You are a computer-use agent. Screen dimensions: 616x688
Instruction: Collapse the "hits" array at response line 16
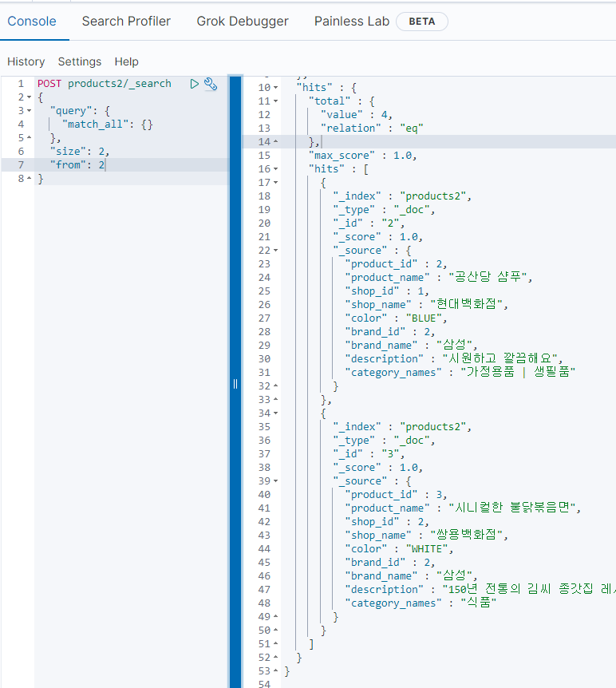[x=276, y=169]
